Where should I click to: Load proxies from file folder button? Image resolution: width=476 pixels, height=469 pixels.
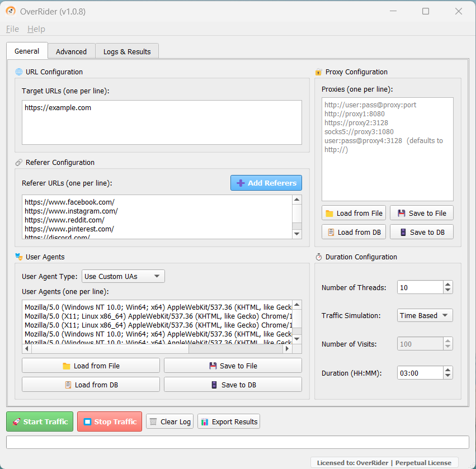[354, 213]
